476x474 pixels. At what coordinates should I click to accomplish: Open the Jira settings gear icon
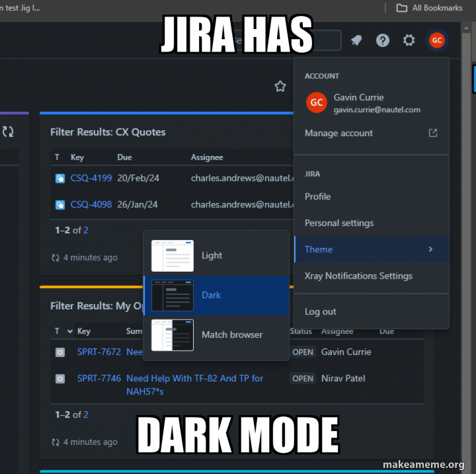pyautogui.click(x=409, y=40)
